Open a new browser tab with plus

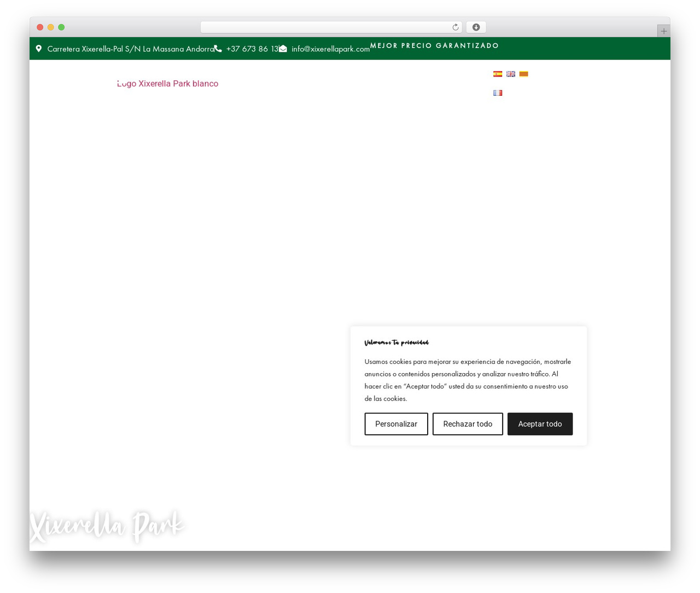coord(664,31)
